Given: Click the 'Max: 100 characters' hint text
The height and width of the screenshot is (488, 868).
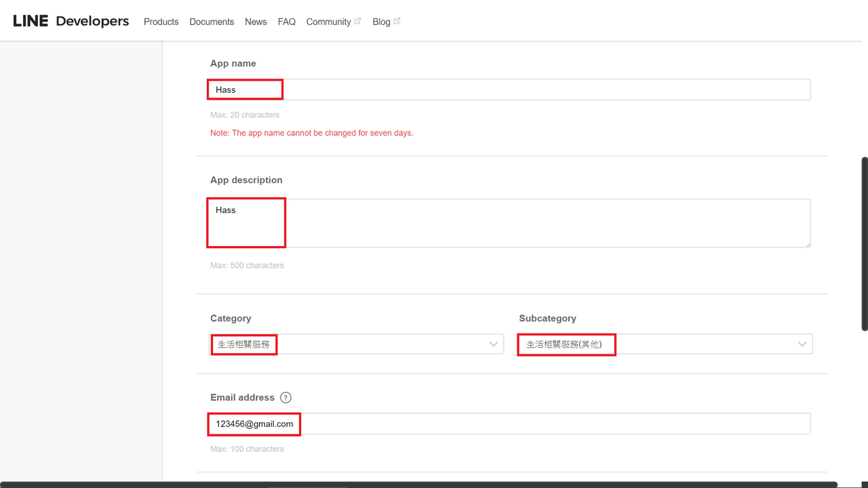Looking at the screenshot, I should 247,449.
